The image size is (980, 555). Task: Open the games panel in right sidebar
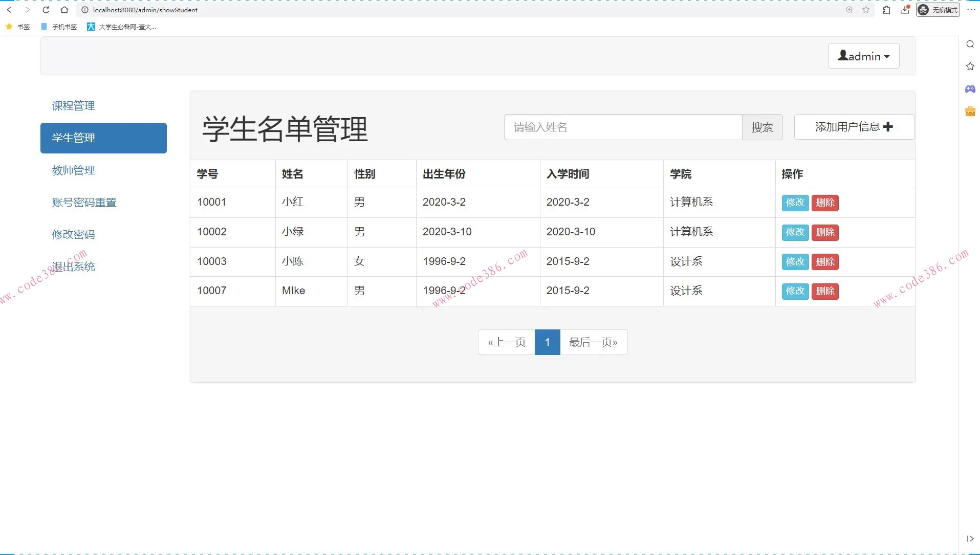970,88
